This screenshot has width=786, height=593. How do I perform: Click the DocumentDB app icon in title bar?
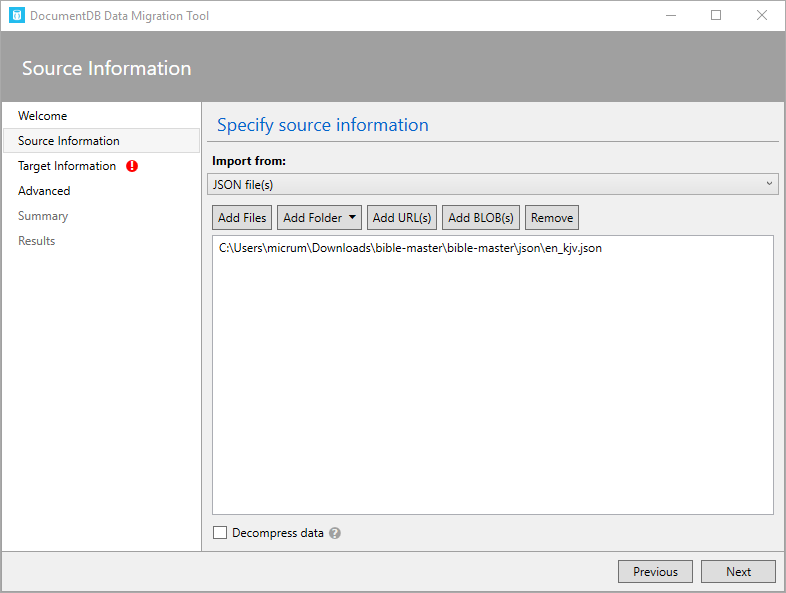tap(16, 16)
